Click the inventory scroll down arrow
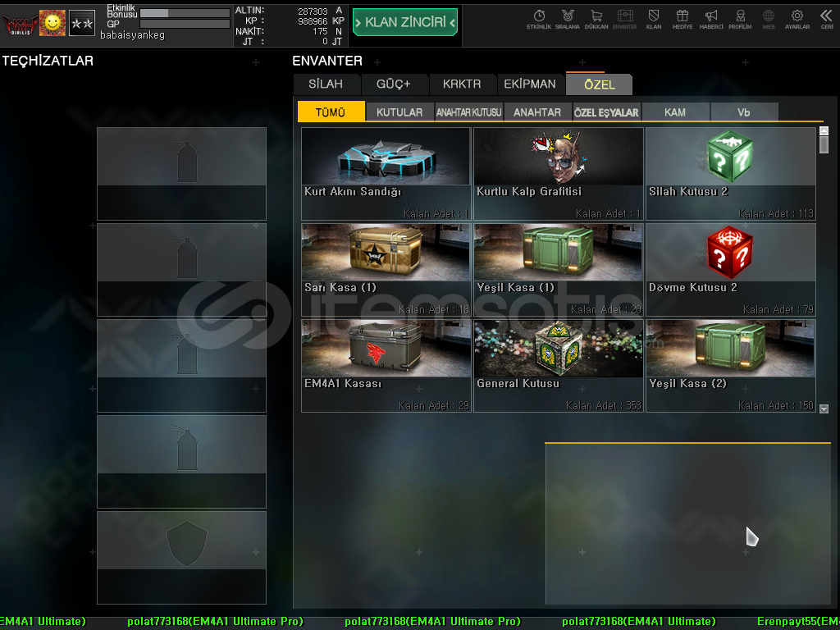 coord(824,409)
